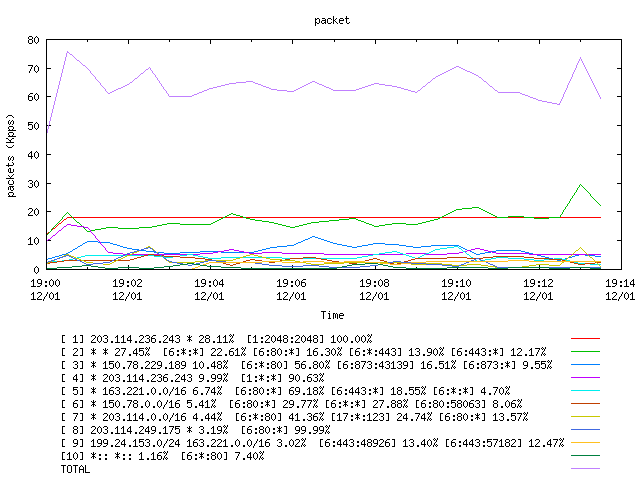Click the y-axis value 60
640x480 pixels.
[33, 97]
